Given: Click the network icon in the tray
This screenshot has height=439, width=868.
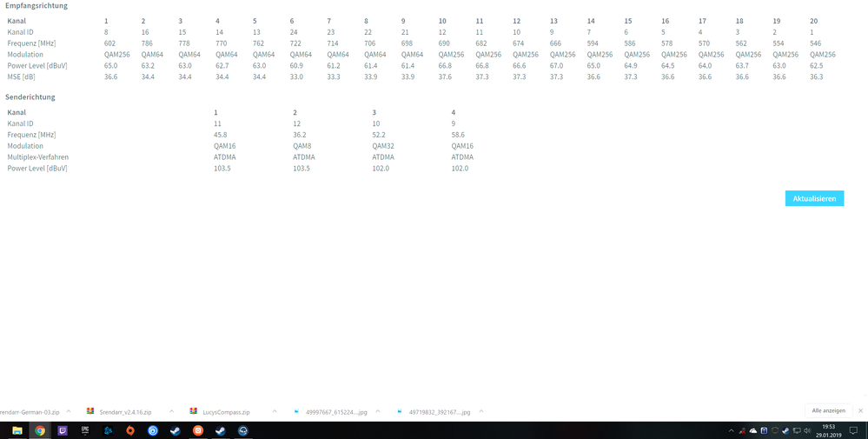Looking at the screenshot, I should 797,430.
